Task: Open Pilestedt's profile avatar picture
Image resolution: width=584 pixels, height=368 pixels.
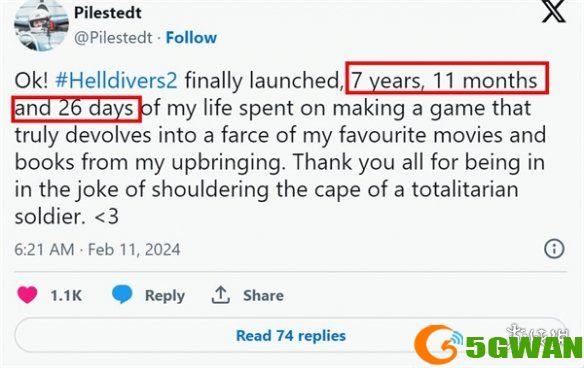Action: pyautogui.click(x=41, y=26)
